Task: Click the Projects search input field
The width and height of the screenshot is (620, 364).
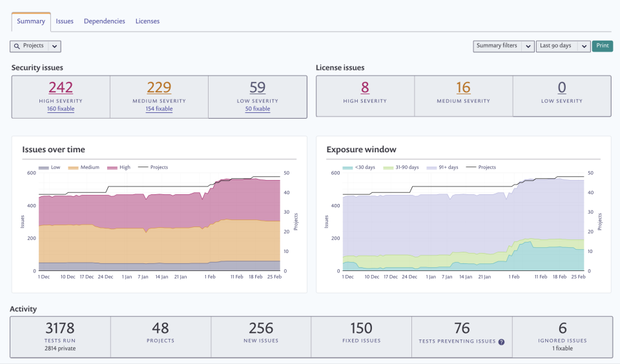Action: point(35,46)
